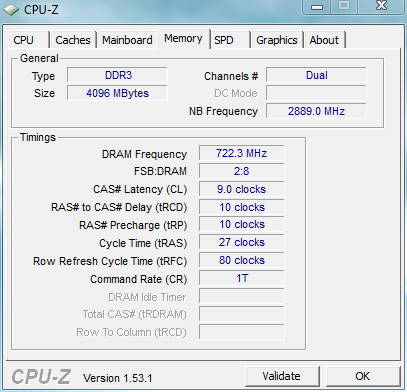Open the Caches tab
407x392 pixels.
[x=73, y=40]
